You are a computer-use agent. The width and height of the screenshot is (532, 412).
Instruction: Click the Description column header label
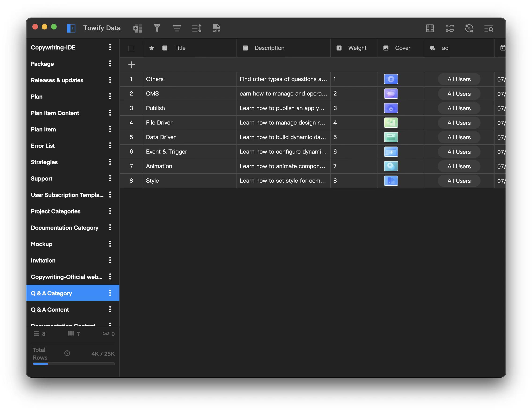pos(270,48)
